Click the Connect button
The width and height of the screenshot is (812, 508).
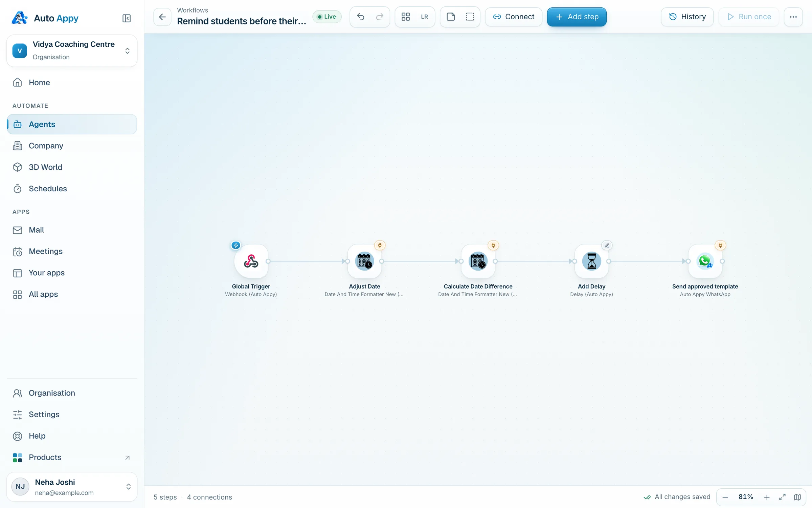coord(514,17)
